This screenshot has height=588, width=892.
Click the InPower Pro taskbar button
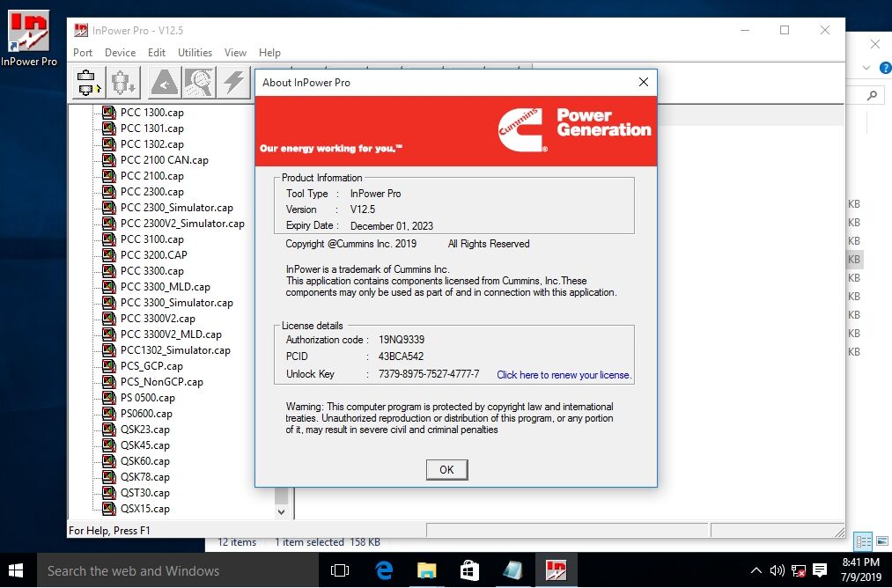(x=556, y=570)
